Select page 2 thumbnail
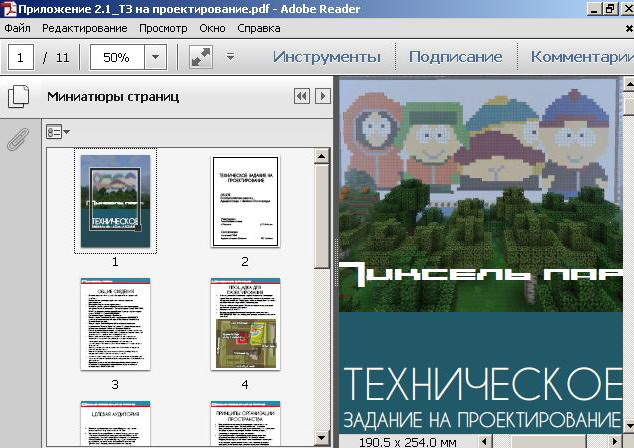The height and width of the screenshot is (448, 634). (245, 201)
